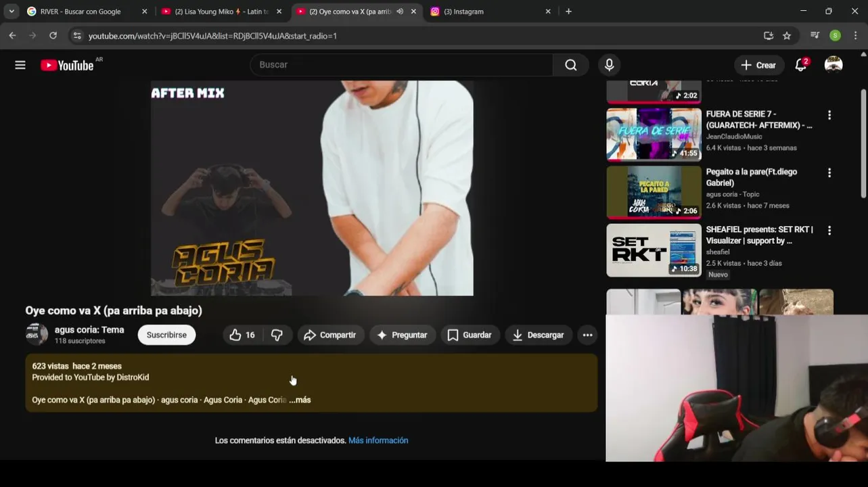Image resolution: width=868 pixels, height=487 pixels.
Task: Click the install app icon in address bar
Action: (769, 36)
